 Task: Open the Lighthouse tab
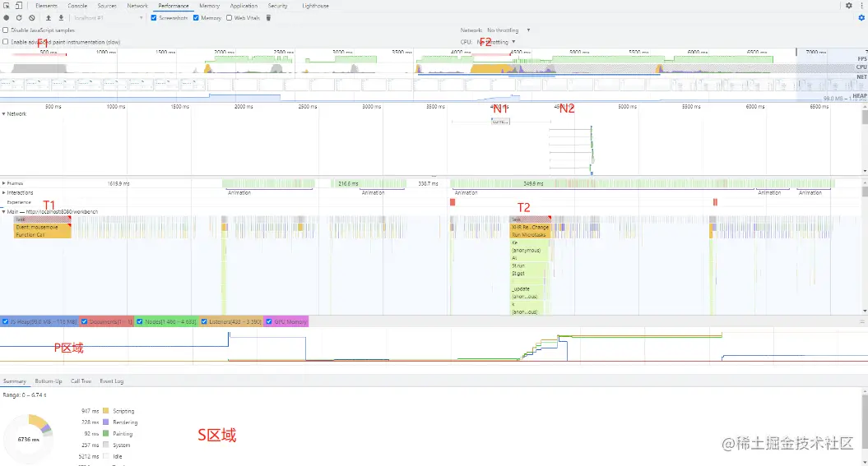pos(316,6)
